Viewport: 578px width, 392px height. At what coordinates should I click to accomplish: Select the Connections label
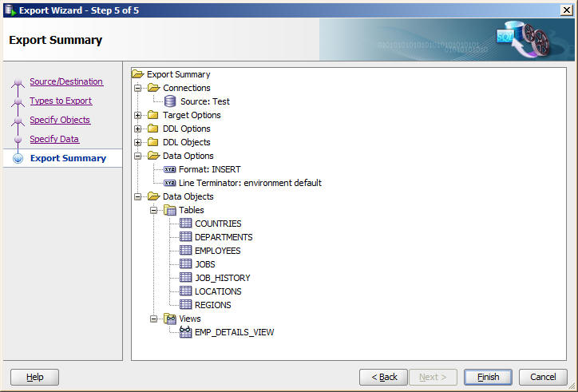187,88
